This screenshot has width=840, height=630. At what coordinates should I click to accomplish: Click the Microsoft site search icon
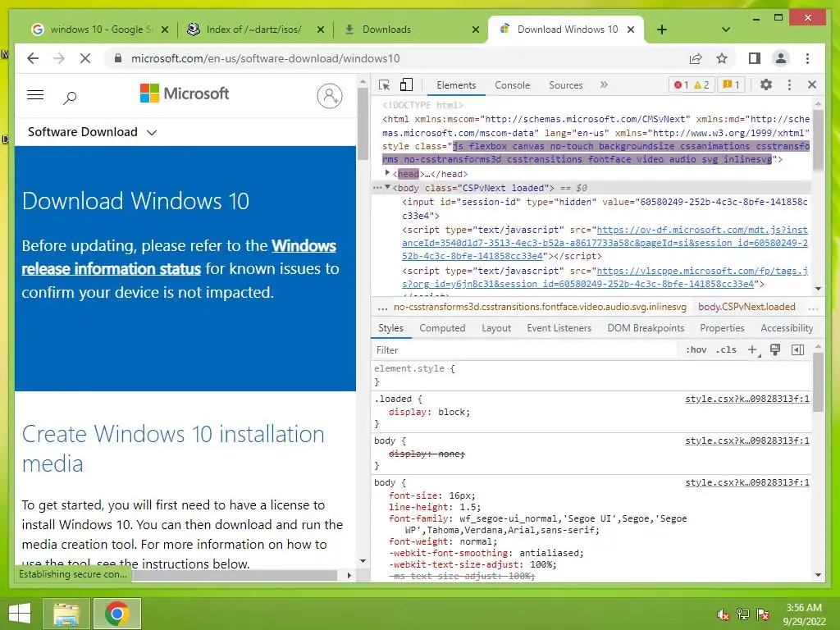point(70,97)
